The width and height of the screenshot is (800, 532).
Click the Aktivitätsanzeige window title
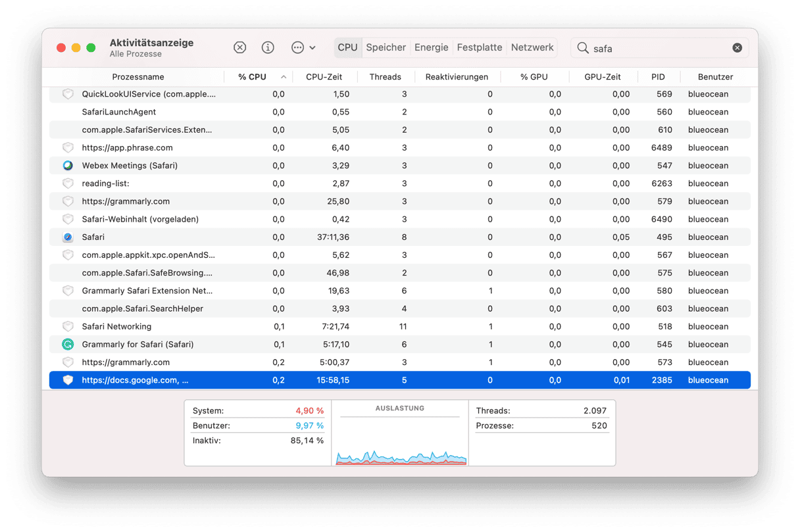coord(151,43)
